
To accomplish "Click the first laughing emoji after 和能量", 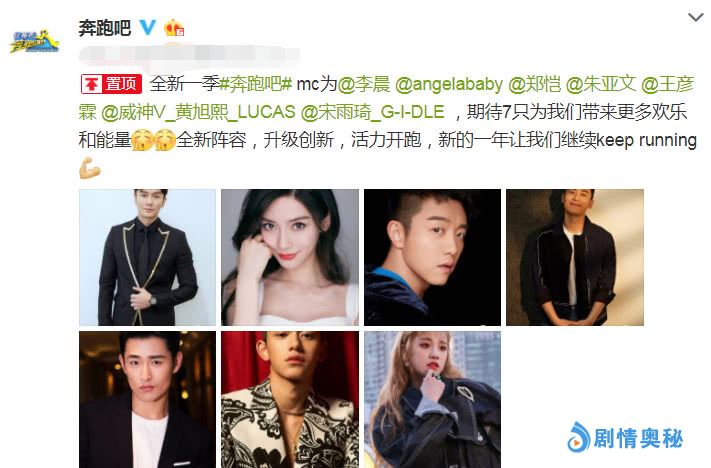I will [x=142, y=140].
